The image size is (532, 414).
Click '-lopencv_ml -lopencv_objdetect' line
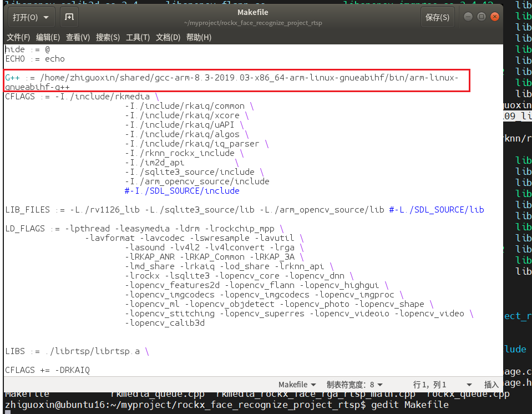point(279,304)
